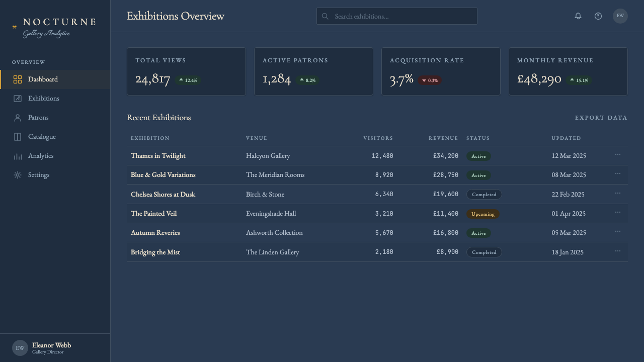The image size is (644, 362).
Task: Click the Analytics bar chart icon
Action: 18,156
